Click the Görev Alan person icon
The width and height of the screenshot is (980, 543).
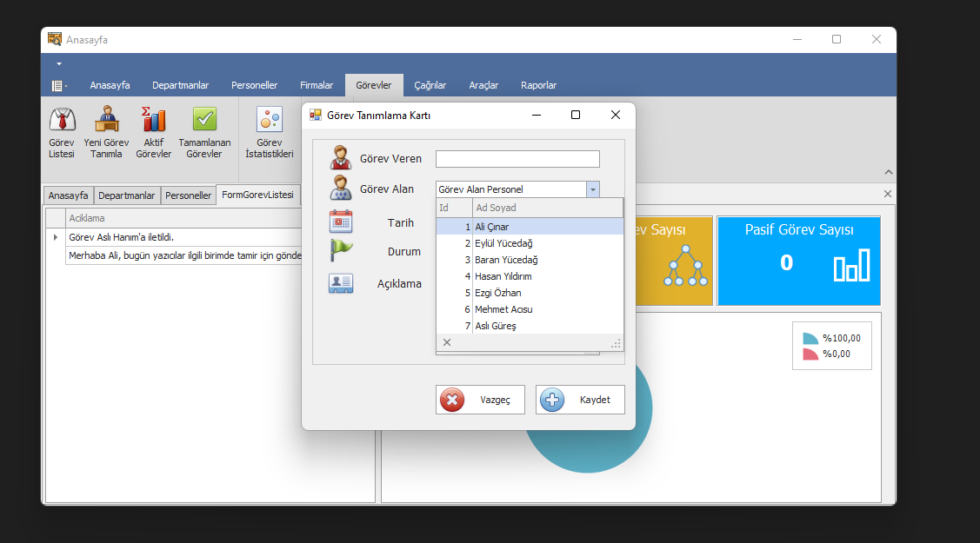pyautogui.click(x=341, y=188)
